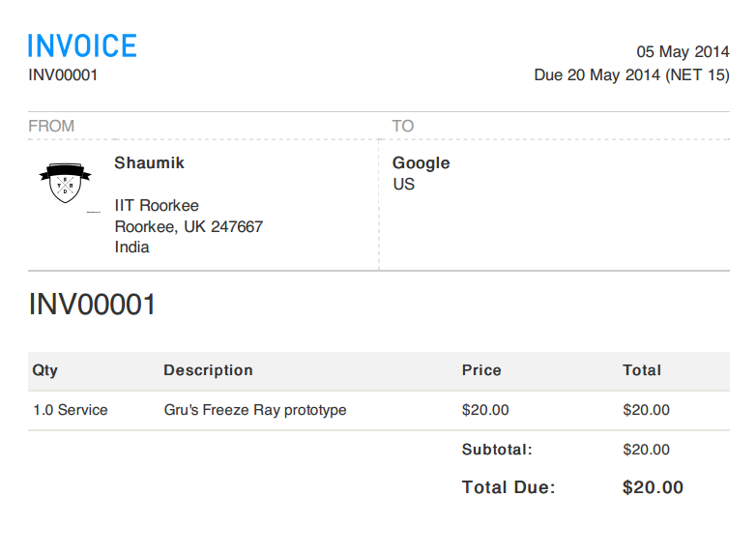Click the large INV00001 heading
The image size is (756, 555).
pyautogui.click(x=92, y=305)
